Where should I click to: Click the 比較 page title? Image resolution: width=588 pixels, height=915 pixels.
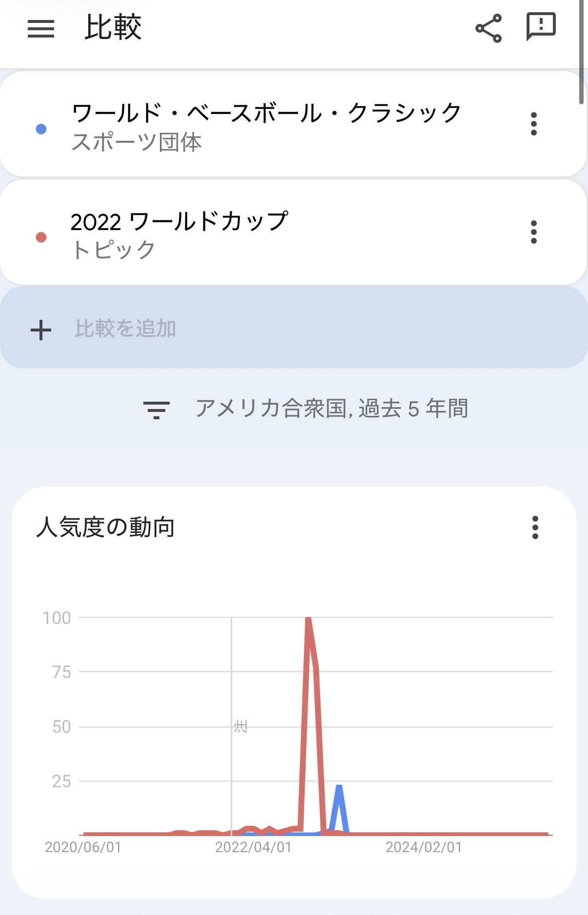tap(113, 28)
